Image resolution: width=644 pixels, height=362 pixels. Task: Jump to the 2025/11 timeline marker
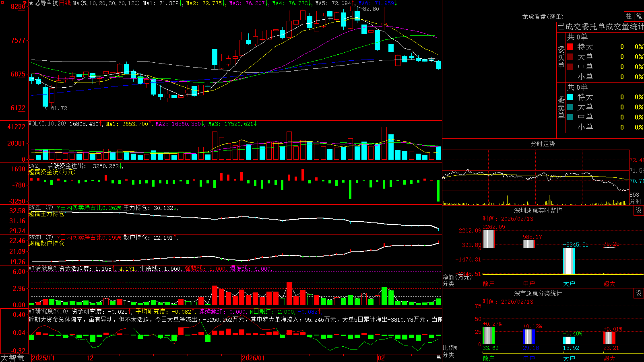(43, 358)
